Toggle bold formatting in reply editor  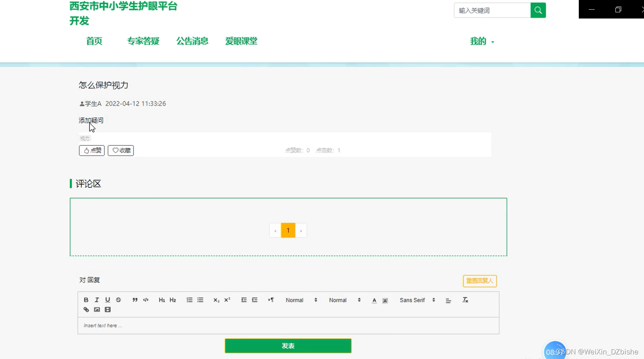tap(86, 300)
